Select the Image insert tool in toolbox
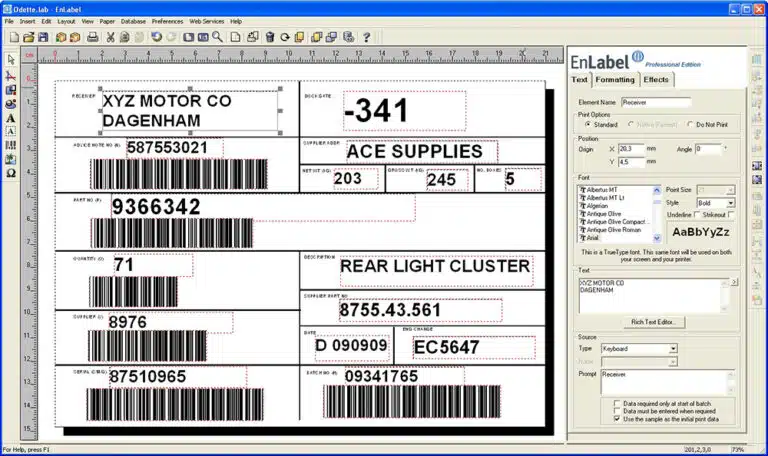Screen dimensions: 768x456 coord(11,159)
